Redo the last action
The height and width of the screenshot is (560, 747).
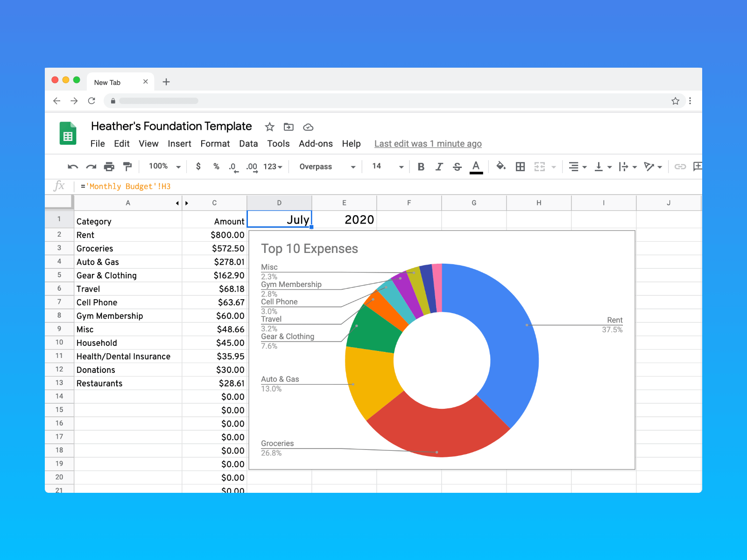pos(91,166)
